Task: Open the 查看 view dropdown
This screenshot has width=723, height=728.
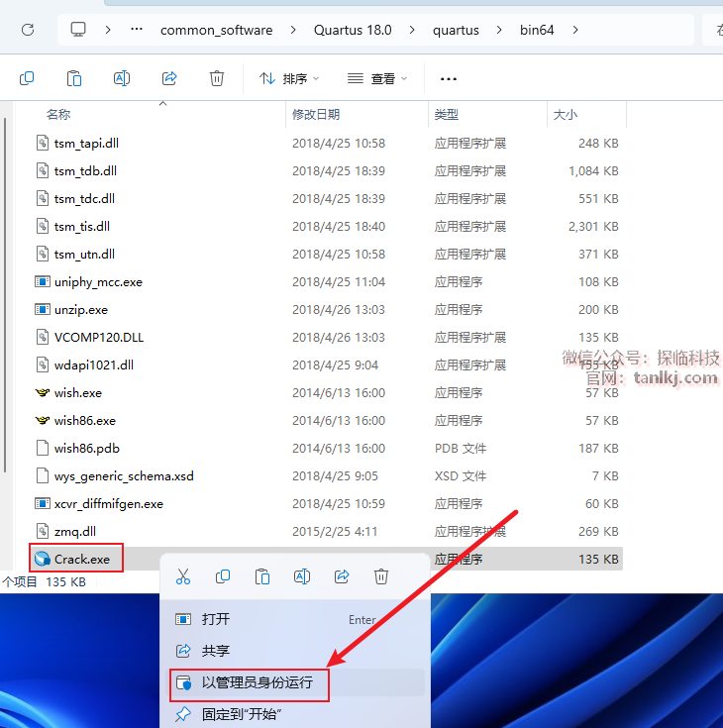Action: [377, 78]
